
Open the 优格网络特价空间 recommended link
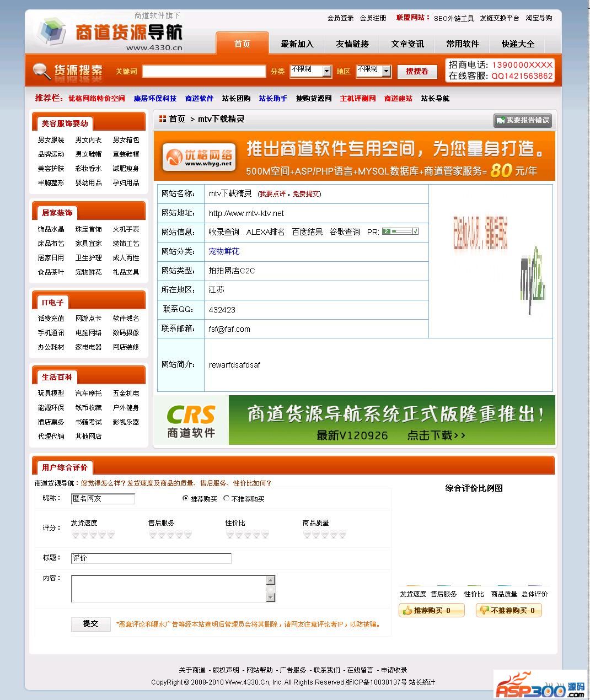pos(96,98)
